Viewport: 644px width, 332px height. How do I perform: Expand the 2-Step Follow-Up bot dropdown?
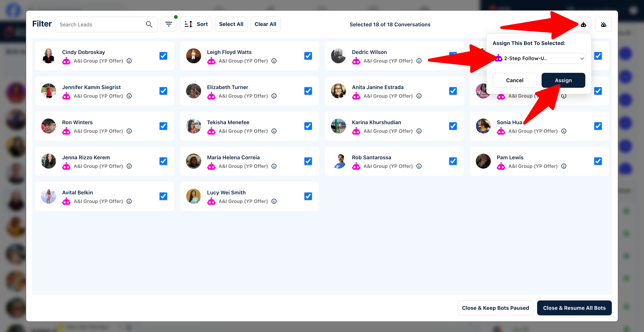(539, 58)
